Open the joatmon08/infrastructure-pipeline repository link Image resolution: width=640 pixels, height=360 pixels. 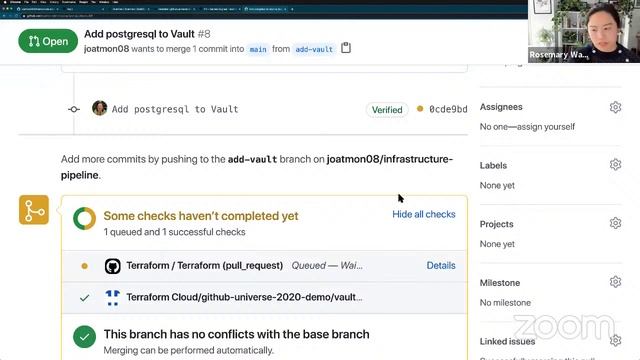[x=257, y=167]
